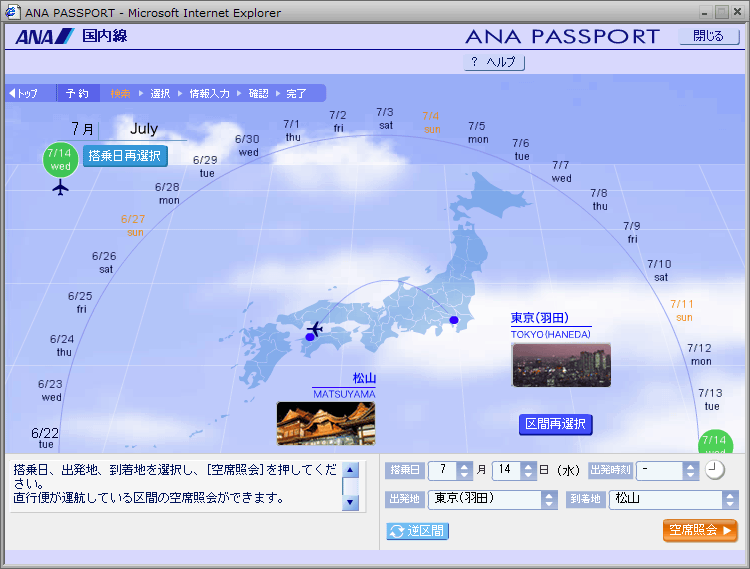The width and height of the screenshot is (750, 569).
Task: Select date 7/10 sat on the arc
Action: [660, 271]
